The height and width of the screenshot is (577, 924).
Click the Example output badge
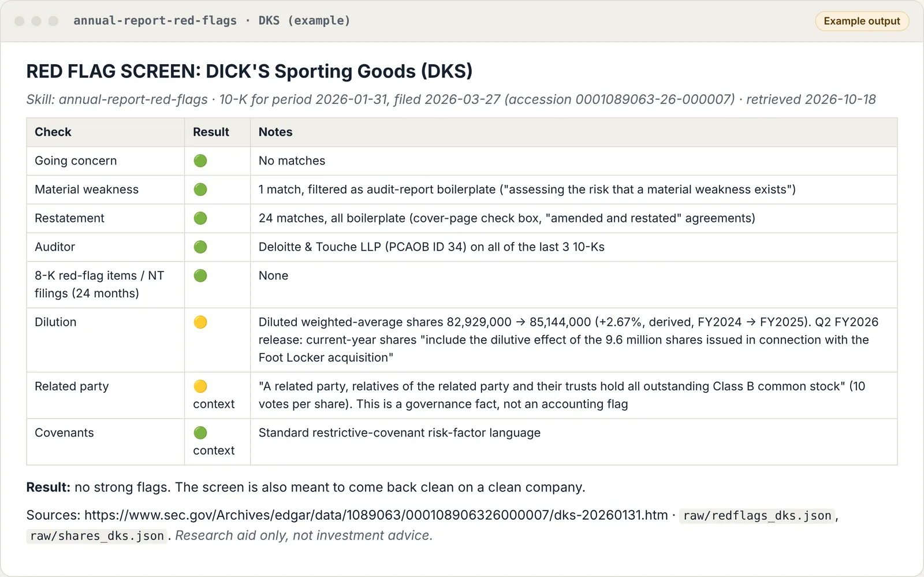[x=862, y=21]
